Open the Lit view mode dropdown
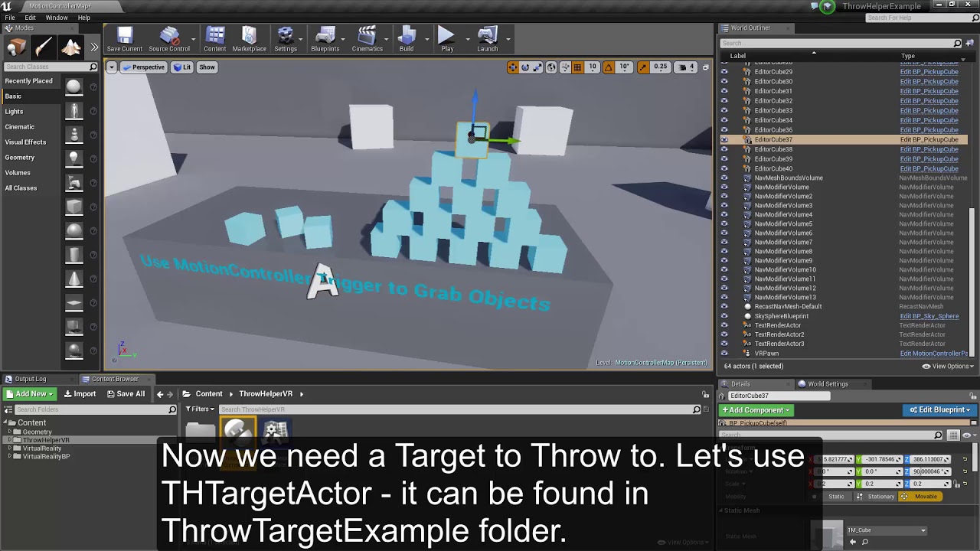Screen dimensions: 980x551 tap(182, 67)
